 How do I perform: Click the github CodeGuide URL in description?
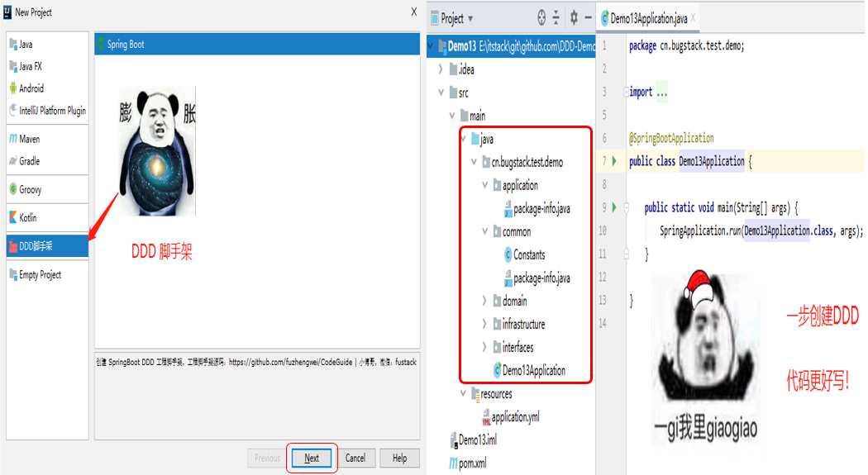coord(291,362)
